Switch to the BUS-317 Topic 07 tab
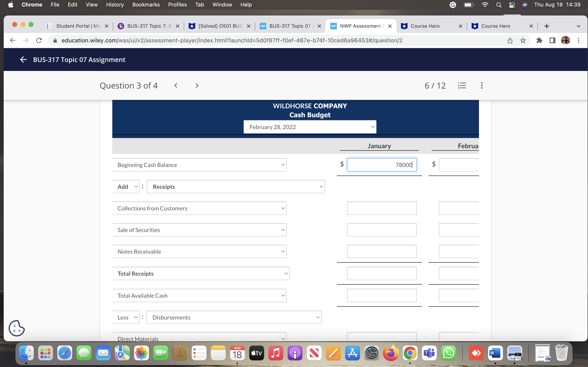The height and width of the screenshot is (367, 588). point(289,26)
